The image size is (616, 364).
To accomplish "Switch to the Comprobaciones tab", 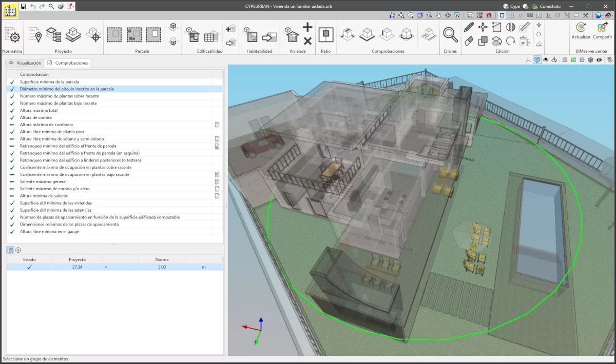I will [68, 63].
